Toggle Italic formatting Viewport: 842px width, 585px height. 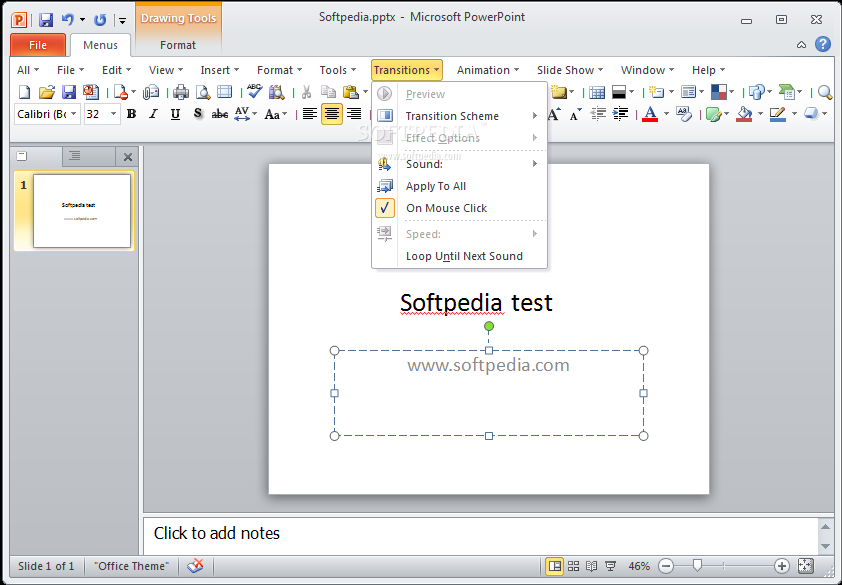click(x=154, y=114)
